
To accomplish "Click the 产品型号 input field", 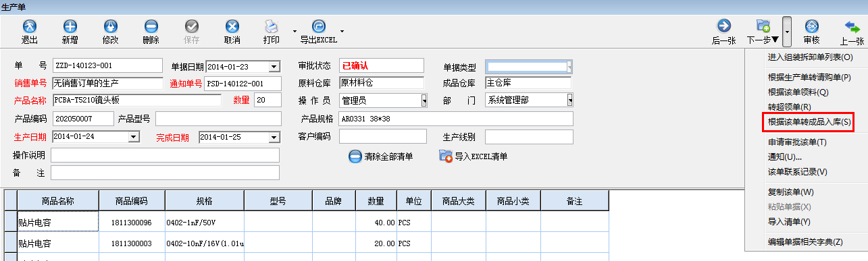I will (218, 119).
